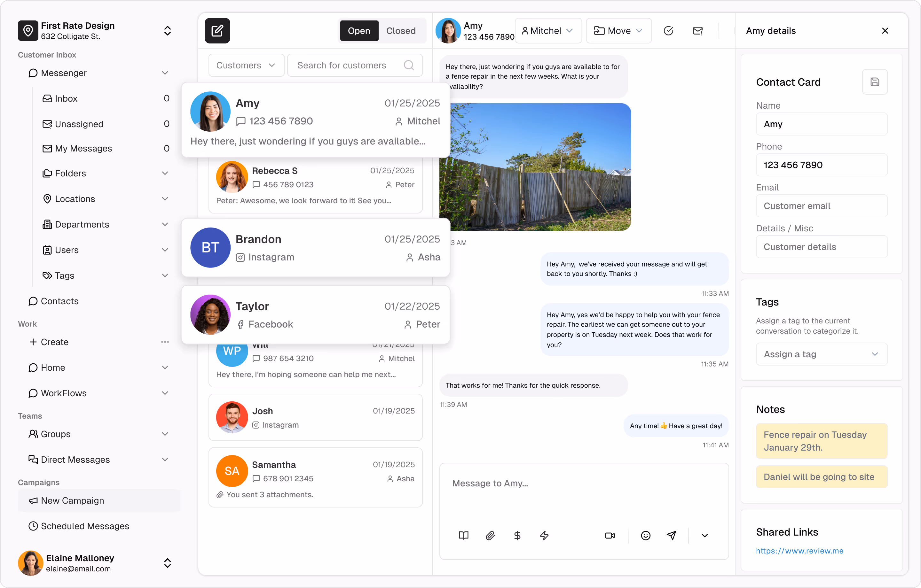Open Samantha's conversation
The image size is (921, 588).
point(315,477)
